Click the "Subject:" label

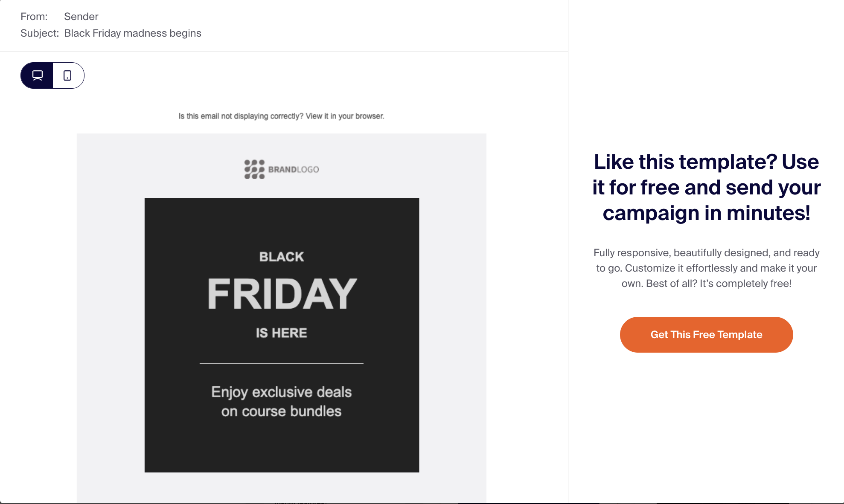[40, 33]
